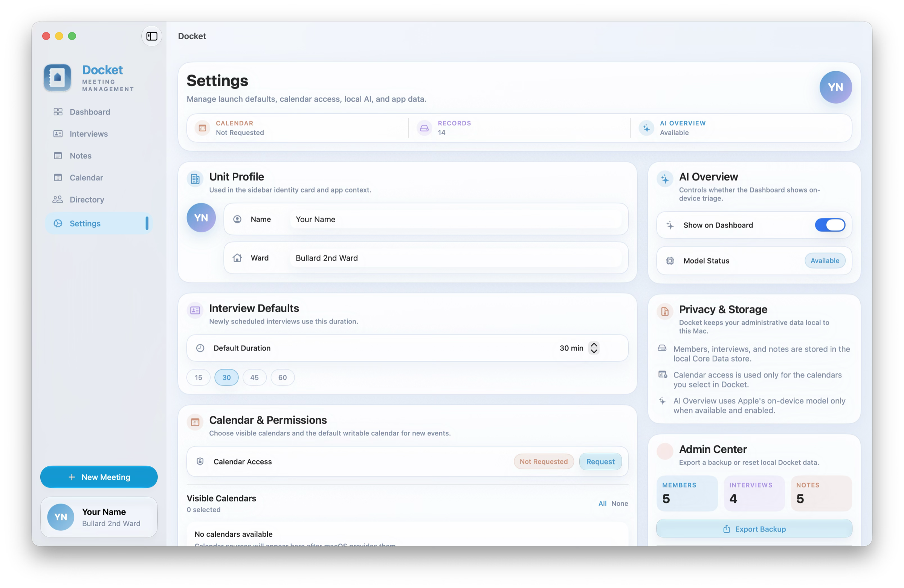Click the Records value '14'
The image size is (904, 588).
click(441, 133)
